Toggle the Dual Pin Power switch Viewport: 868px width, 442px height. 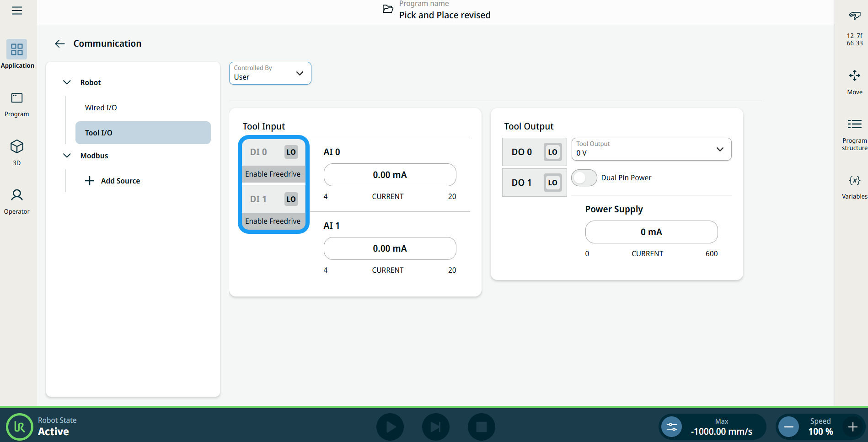(x=584, y=178)
